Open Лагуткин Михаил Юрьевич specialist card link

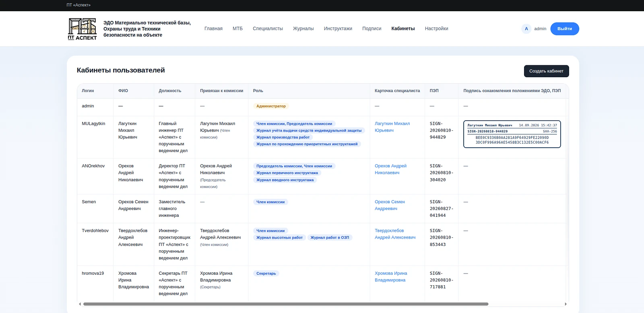coord(392,127)
